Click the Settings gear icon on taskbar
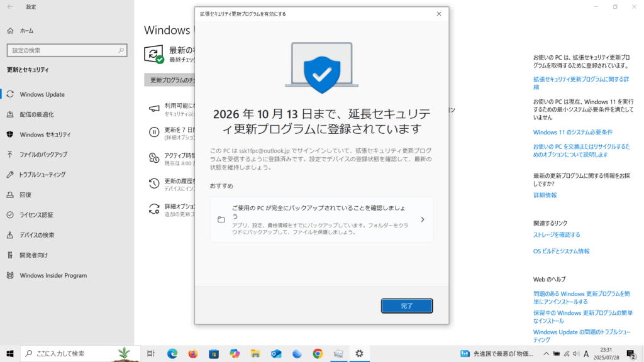This screenshot has height=362, width=644. [359, 353]
